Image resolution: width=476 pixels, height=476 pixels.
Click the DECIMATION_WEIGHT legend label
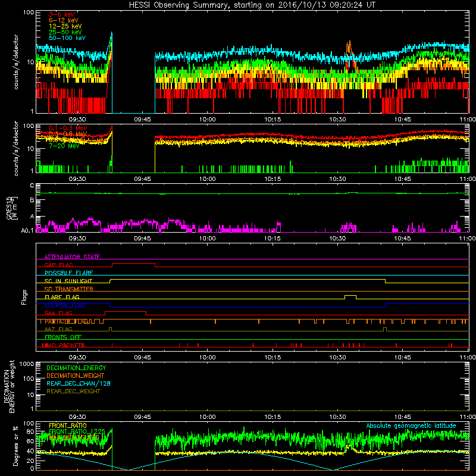(76, 375)
